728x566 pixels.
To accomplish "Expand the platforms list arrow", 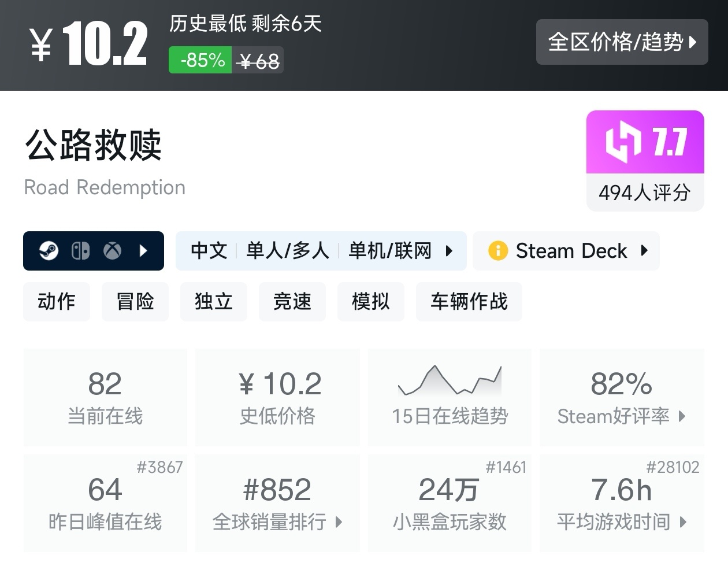I will tap(144, 251).
